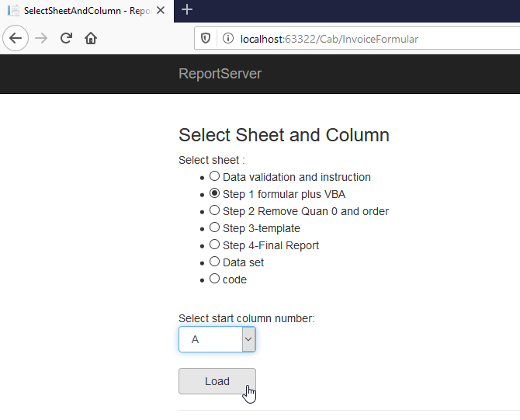Open the browser home page
Screen dimensions: 520x420
[x=91, y=38]
